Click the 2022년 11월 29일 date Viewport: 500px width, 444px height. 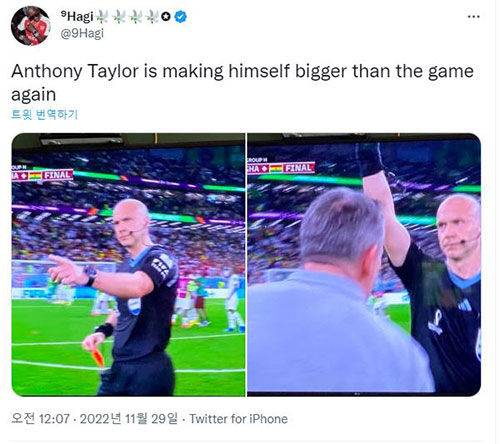[x=129, y=419]
